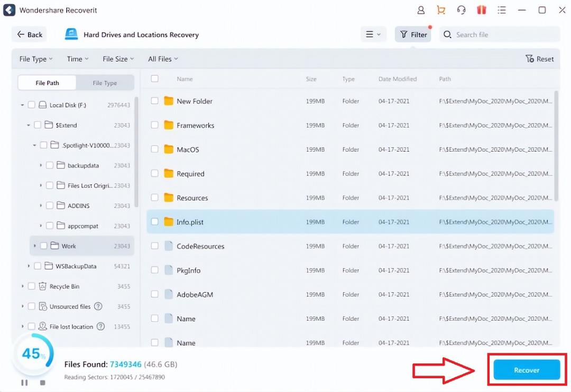This screenshot has width=571, height=392.
Task: Sort by Size column header
Action: point(311,79)
